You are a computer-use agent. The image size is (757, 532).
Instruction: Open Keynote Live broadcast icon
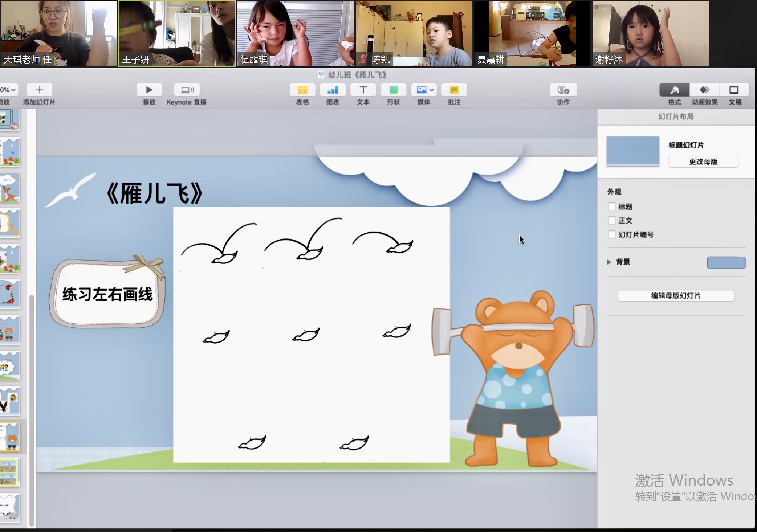click(x=187, y=90)
